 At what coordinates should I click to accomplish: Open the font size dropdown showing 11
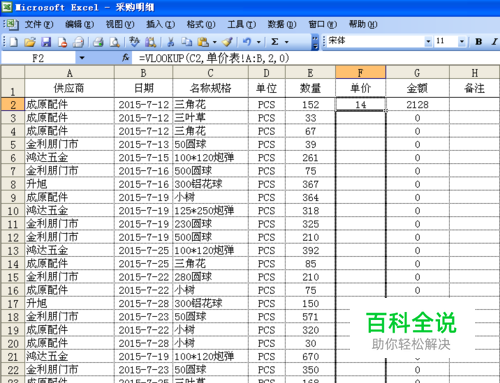pyautogui.click(x=462, y=42)
